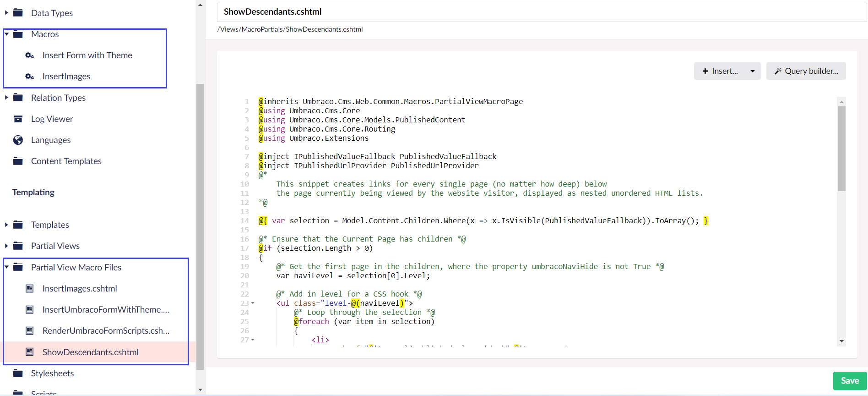This screenshot has height=396, width=868.
Task: Click the code editor vertical scrollbar thumb
Action: click(841, 148)
